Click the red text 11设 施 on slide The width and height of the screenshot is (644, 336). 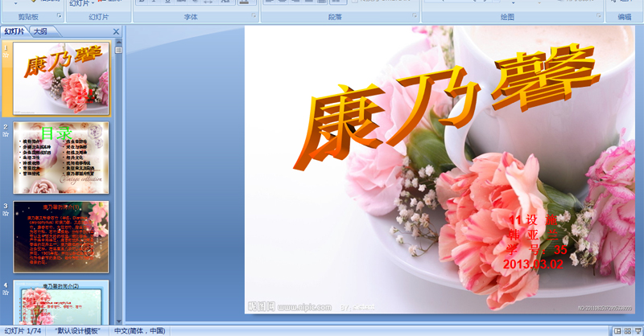pos(533,220)
